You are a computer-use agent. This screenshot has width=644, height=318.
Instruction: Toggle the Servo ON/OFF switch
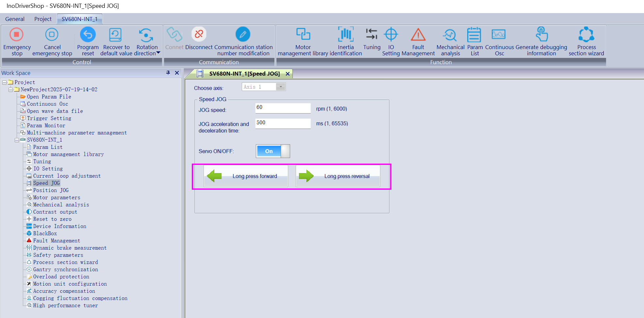(x=273, y=151)
